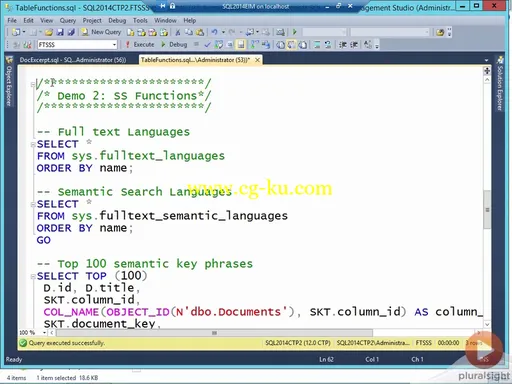Click the '1 item selected 18.6 KB' text

(x=68, y=378)
